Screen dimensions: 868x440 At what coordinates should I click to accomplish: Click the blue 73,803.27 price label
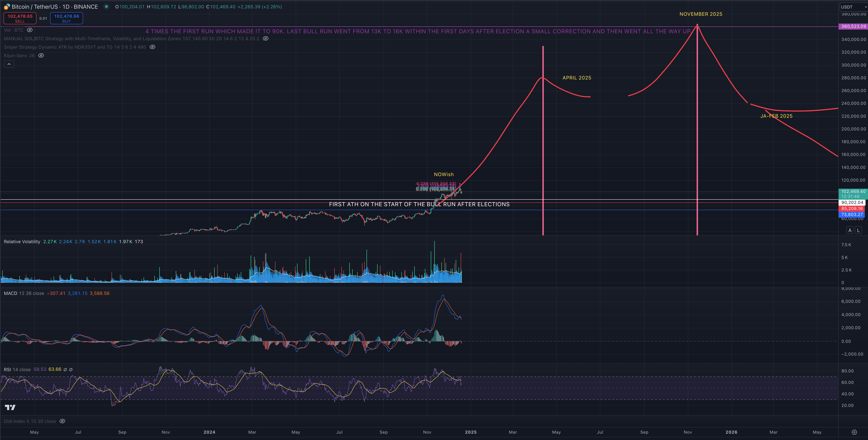(x=852, y=214)
